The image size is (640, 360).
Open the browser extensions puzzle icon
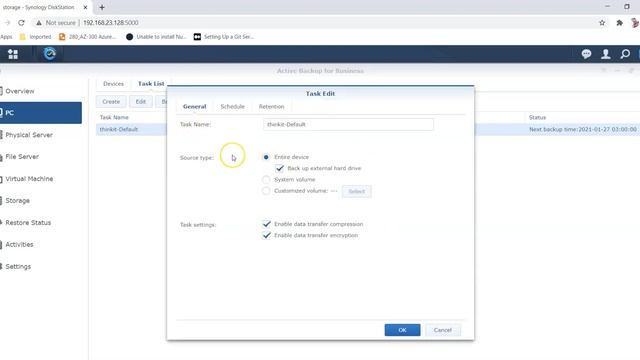(x=619, y=23)
